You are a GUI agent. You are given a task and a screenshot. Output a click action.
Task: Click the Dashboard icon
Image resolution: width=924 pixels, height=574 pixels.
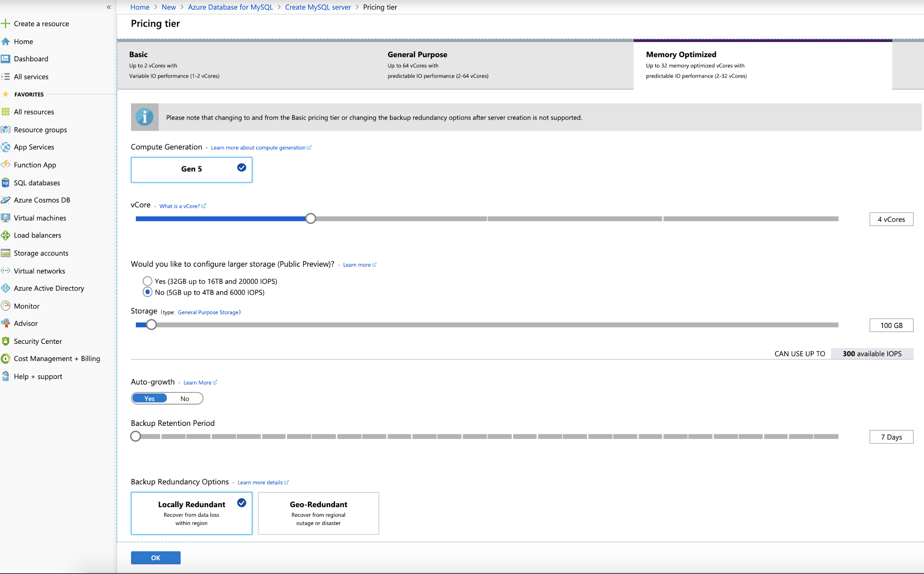click(5, 59)
